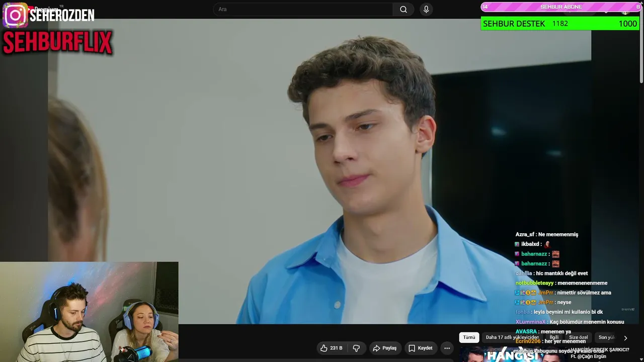Focus the 'Ara' search field
This screenshot has width=644, height=362.
click(303, 9)
